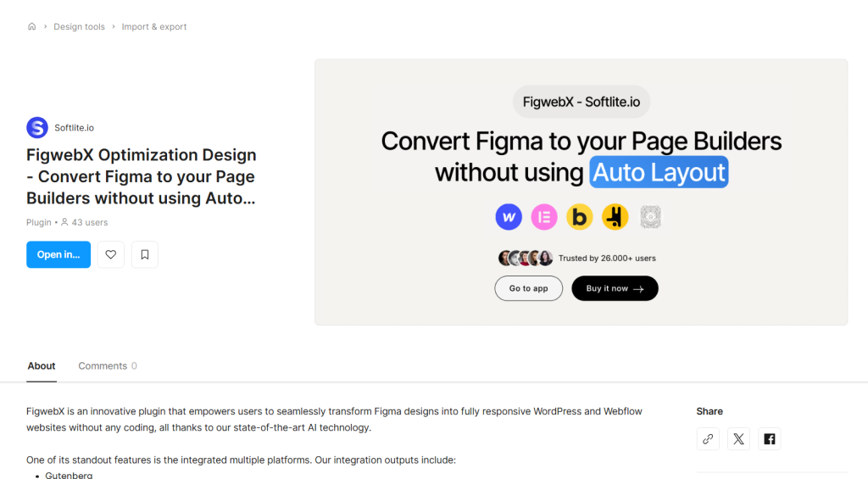Screen dimensions: 868x479
Task: Like the plugin with the heart icon
Action: [111, 254]
